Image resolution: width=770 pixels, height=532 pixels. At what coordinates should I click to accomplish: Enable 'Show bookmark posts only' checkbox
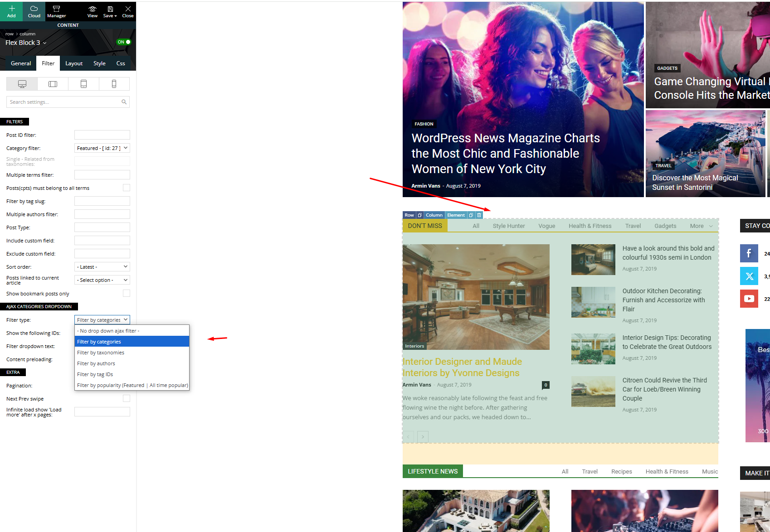[127, 293]
